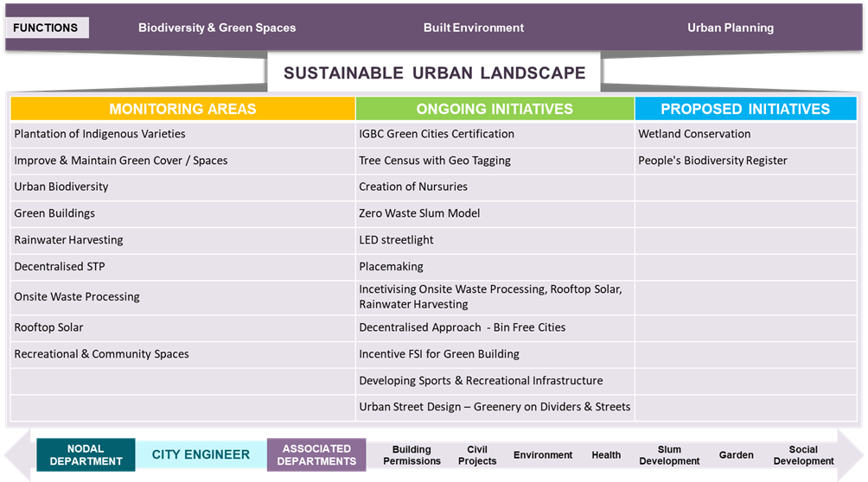Click Incetivising Onsite Waste Processing initiative
Image resolution: width=868 pixels, height=482 pixels.
point(495,297)
